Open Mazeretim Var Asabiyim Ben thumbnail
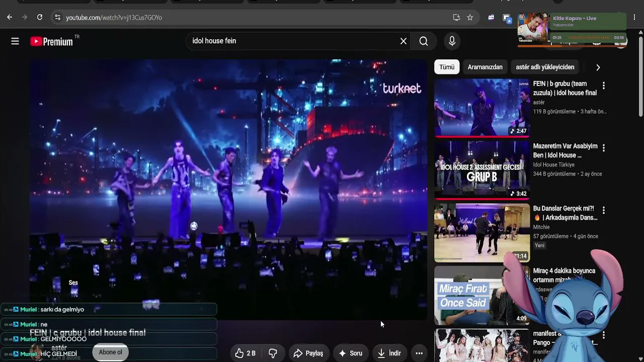This screenshot has width=644, height=362. (x=482, y=170)
